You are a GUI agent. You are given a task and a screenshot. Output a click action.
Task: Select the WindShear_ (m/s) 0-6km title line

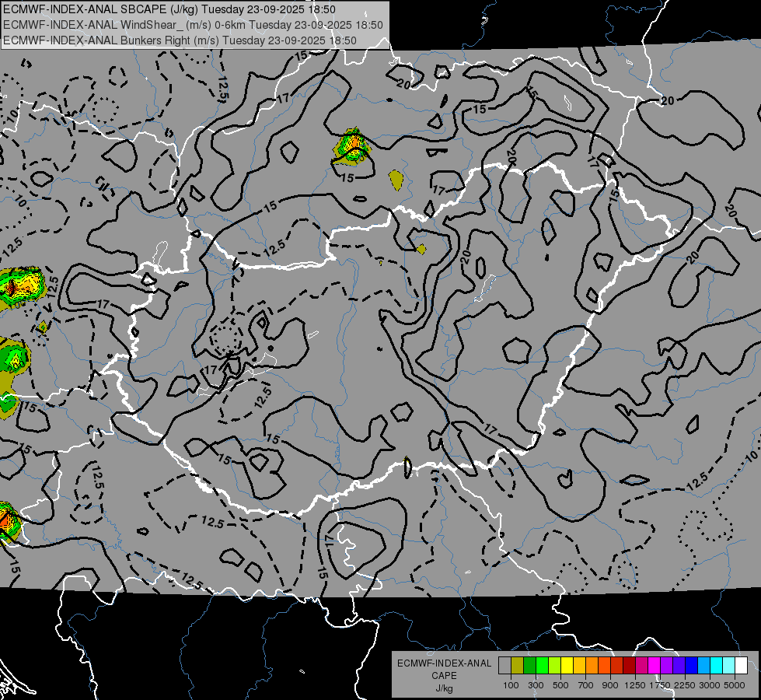click(193, 25)
